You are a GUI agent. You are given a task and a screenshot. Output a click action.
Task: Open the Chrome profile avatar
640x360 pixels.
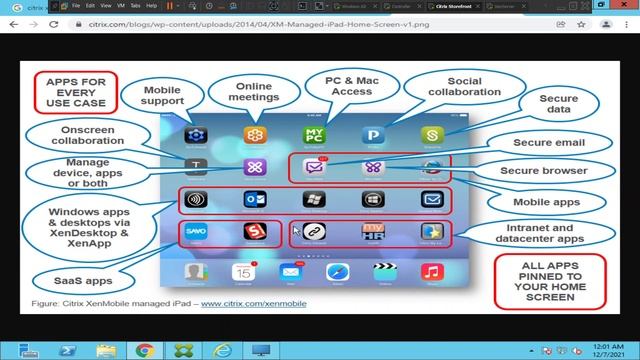click(x=606, y=24)
